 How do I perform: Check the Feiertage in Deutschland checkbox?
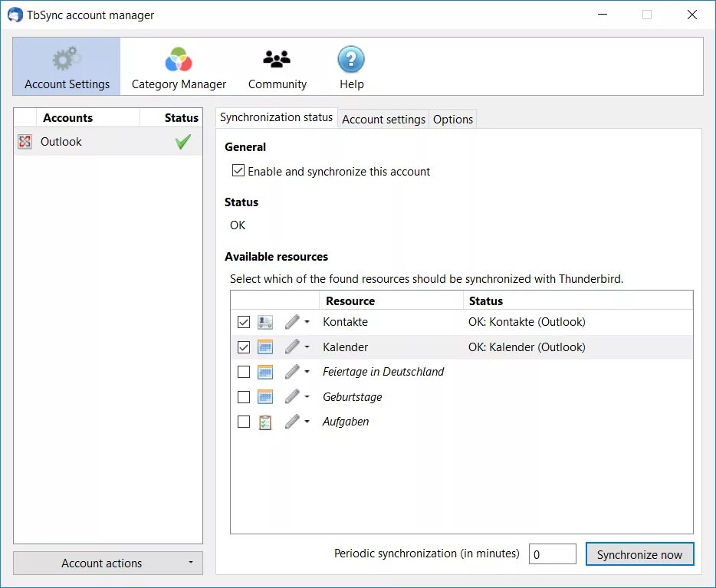(244, 372)
